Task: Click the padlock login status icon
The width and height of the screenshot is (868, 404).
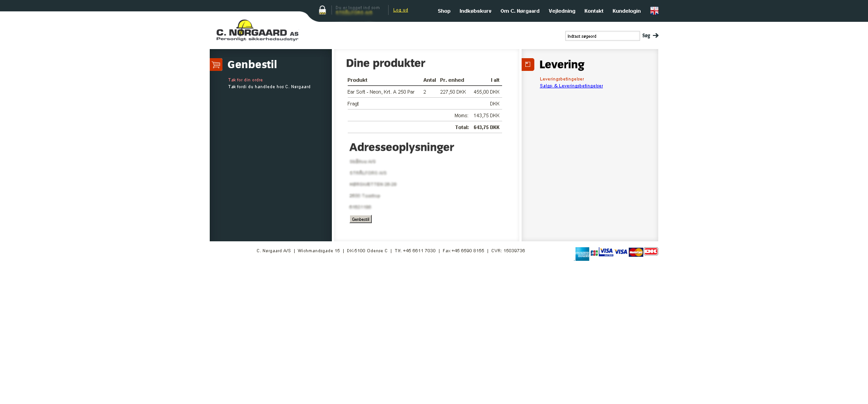Action: click(322, 10)
